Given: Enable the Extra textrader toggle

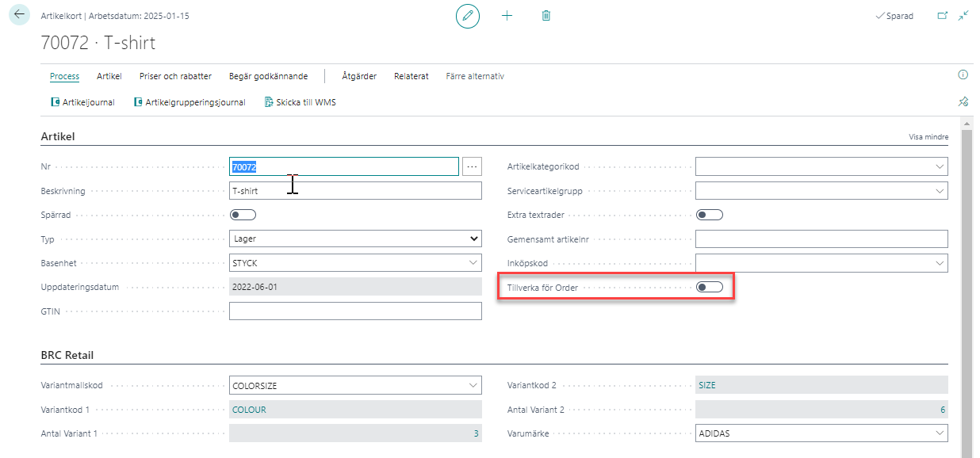Looking at the screenshot, I should click(x=709, y=215).
